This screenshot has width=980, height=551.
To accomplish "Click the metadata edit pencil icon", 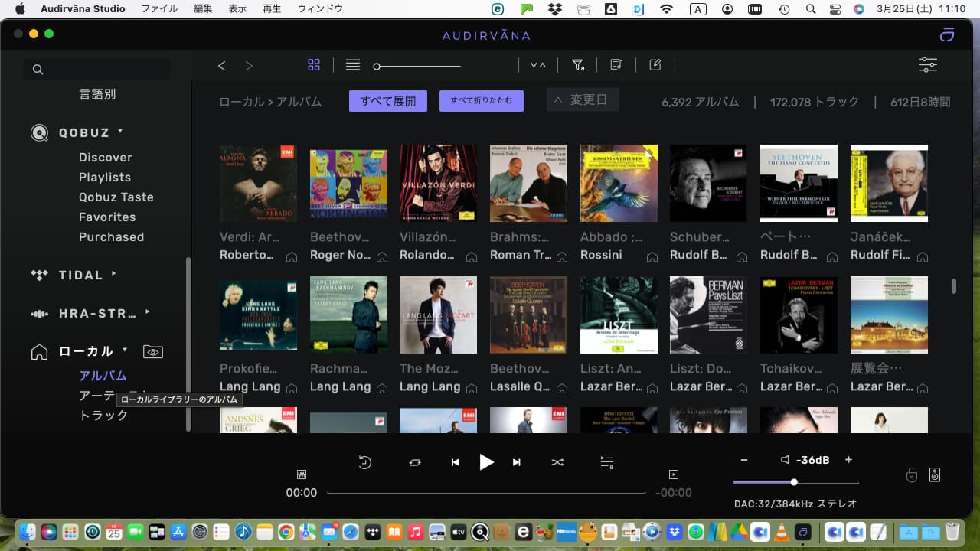I will (x=655, y=65).
